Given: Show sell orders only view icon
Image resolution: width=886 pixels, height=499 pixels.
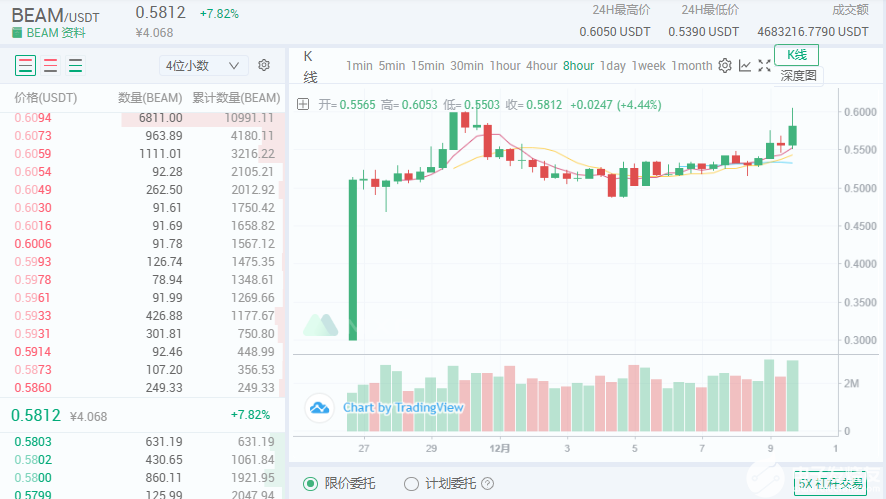Looking at the screenshot, I should pyautogui.click(x=50, y=66).
